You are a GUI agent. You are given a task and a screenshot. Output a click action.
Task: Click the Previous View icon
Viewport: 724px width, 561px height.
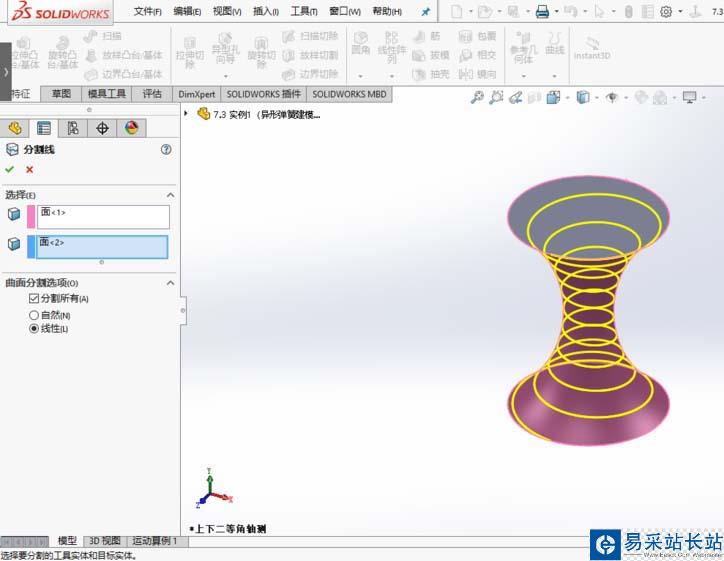(515, 97)
